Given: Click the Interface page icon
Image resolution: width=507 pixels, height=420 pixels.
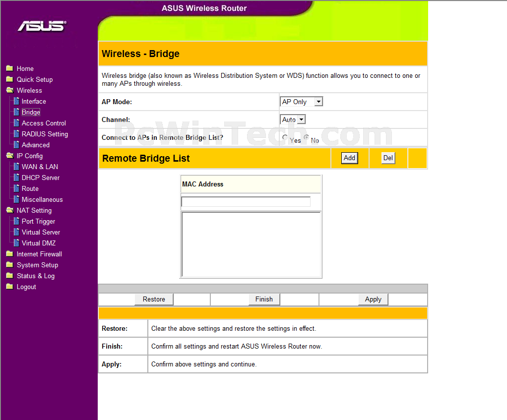Looking at the screenshot, I should pyautogui.click(x=16, y=101).
